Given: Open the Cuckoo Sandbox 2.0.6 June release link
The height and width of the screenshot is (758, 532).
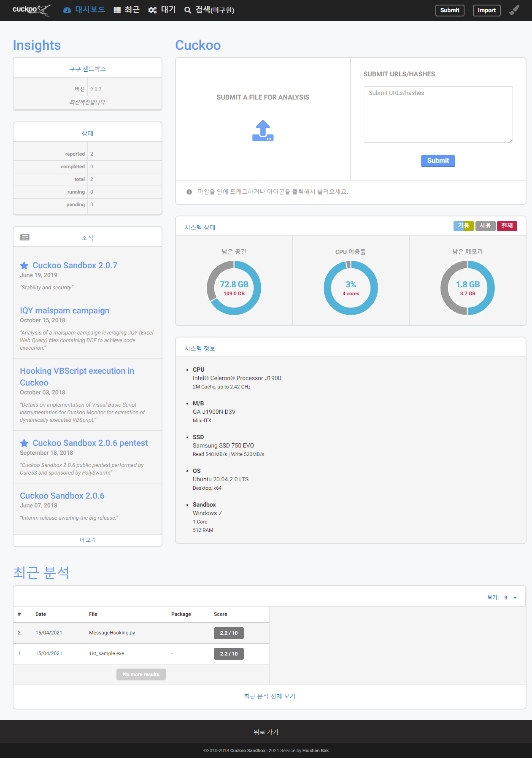Looking at the screenshot, I should (62, 496).
